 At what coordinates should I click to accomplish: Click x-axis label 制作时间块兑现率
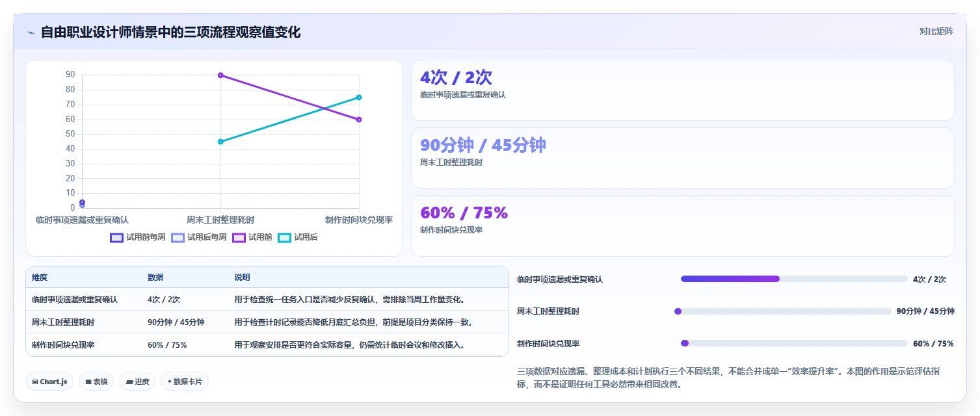pos(359,220)
